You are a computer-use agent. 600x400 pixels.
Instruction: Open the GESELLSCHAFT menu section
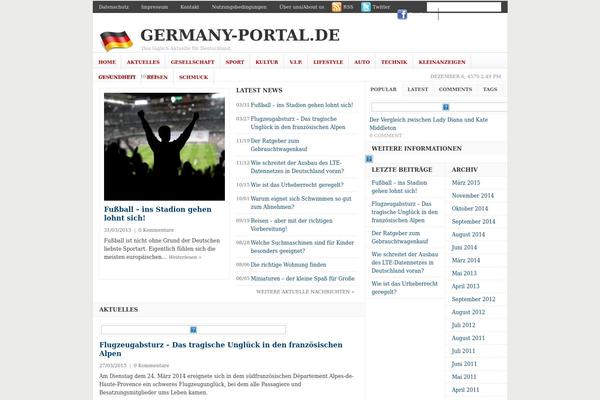(192, 62)
